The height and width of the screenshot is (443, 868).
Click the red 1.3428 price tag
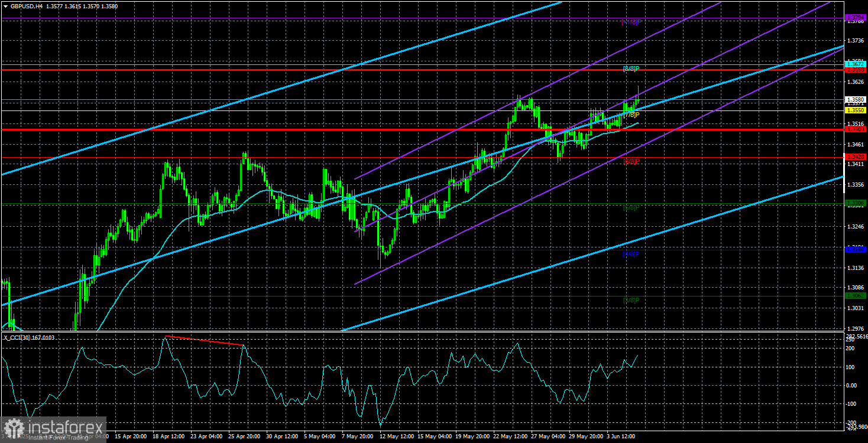[x=856, y=157]
